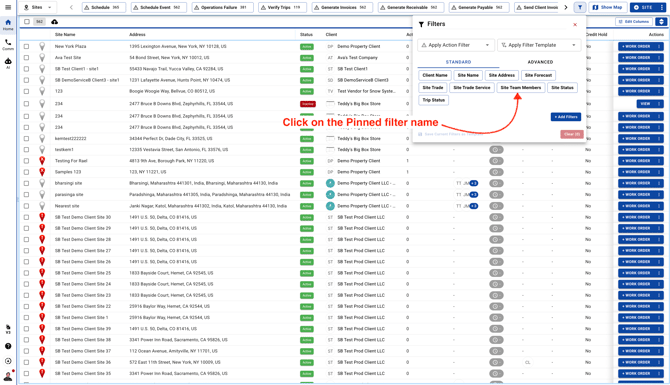This screenshot has height=385, width=670.
Task: Click the Site Name column header
Action: (65, 35)
